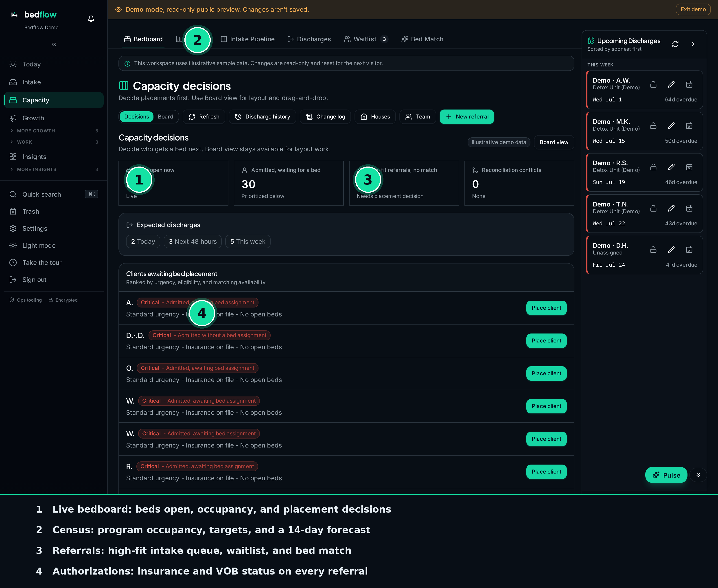
Task: Expand MORE GROWTH group
Action: point(53,131)
